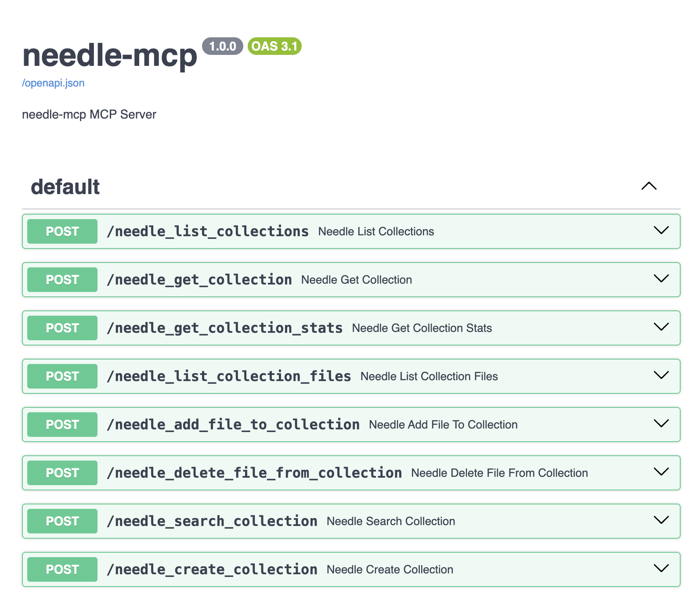Click POST badge for needle_list_collections

(x=62, y=231)
